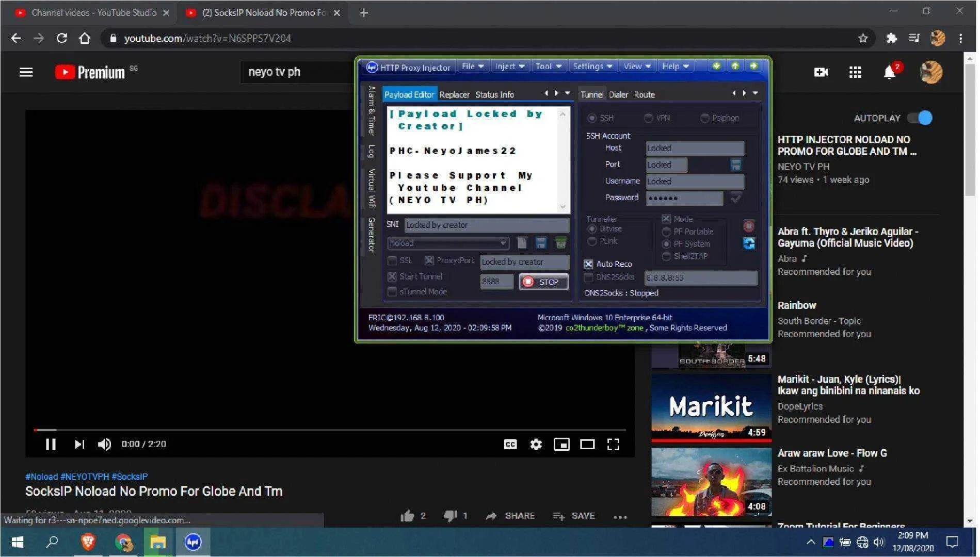Switch to the Status Info tab
This screenshot has width=980, height=557.
point(494,95)
